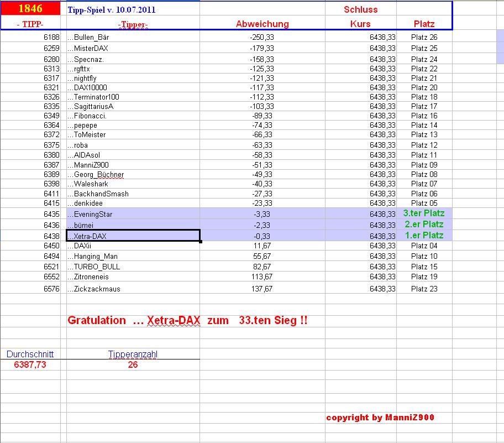Select the -Tipper- header cell
This screenshot has width=504, height=443.
[x=133, y=24]
